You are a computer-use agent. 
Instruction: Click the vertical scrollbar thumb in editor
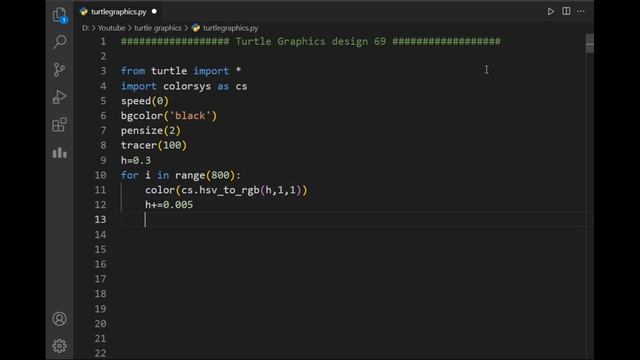tap(589, 43)
